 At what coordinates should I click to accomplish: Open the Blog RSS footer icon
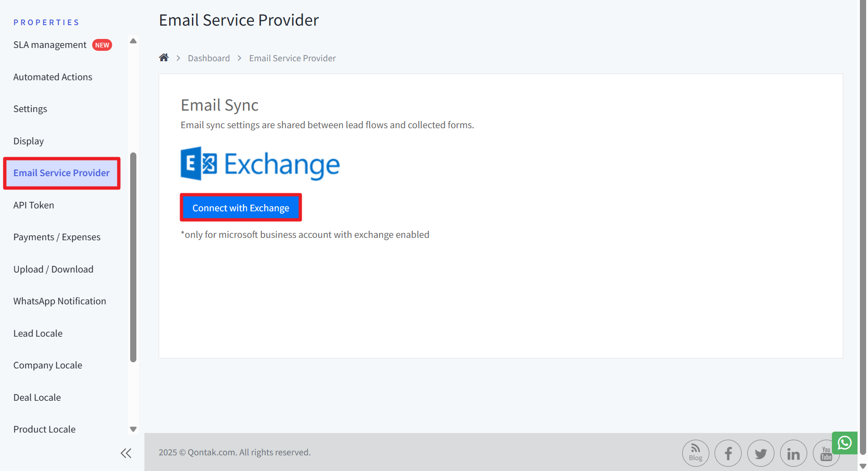(695, 453)
